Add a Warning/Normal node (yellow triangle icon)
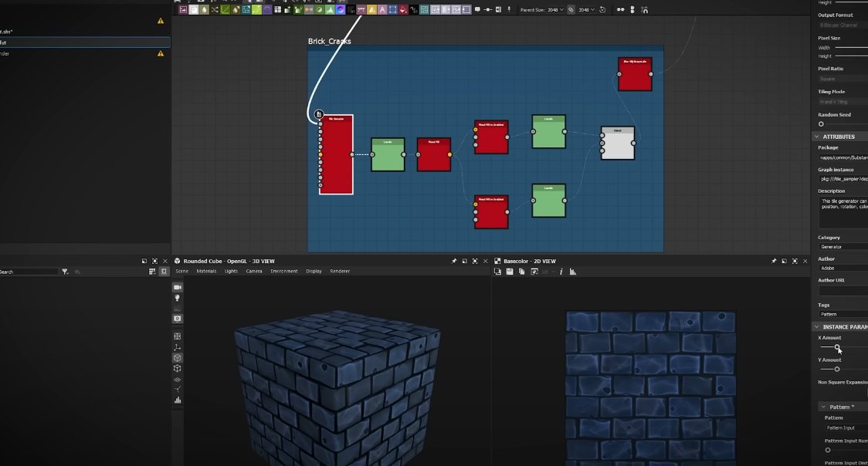Screen dimensions: 868x466 [372, 9]
